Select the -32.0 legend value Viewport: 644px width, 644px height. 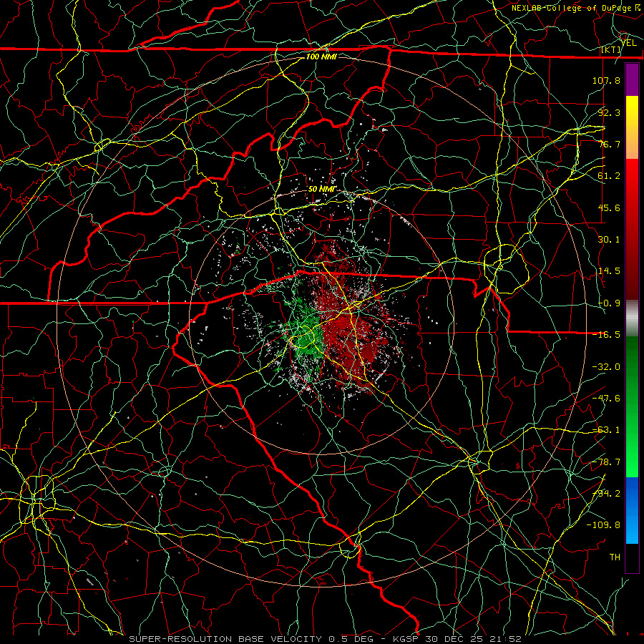coord(606,367)
